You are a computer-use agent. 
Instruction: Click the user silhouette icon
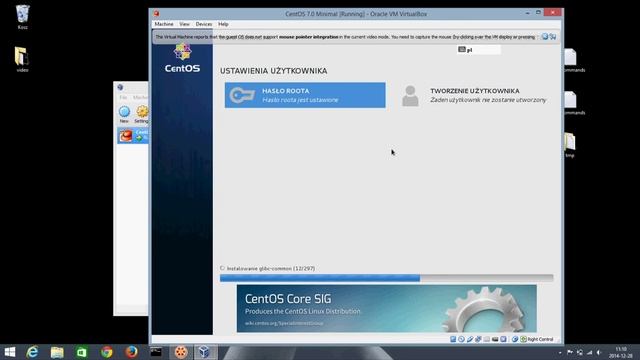click(x=410, y=96)
